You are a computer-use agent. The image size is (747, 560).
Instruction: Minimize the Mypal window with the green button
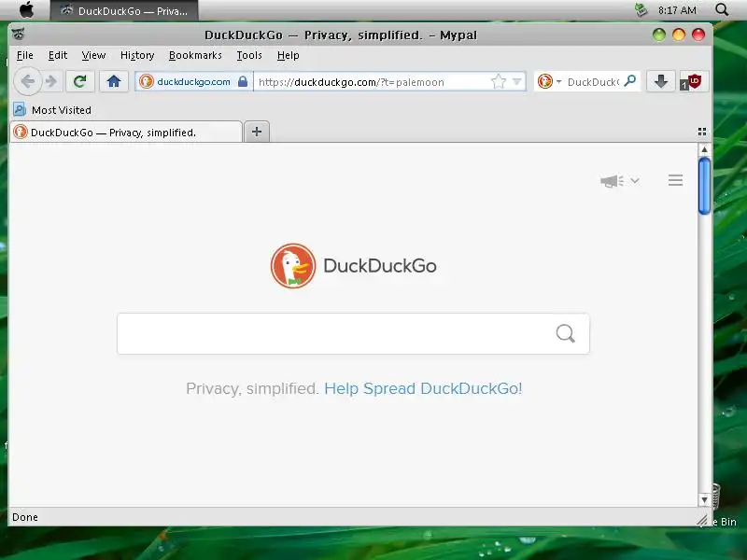(659, 35)
